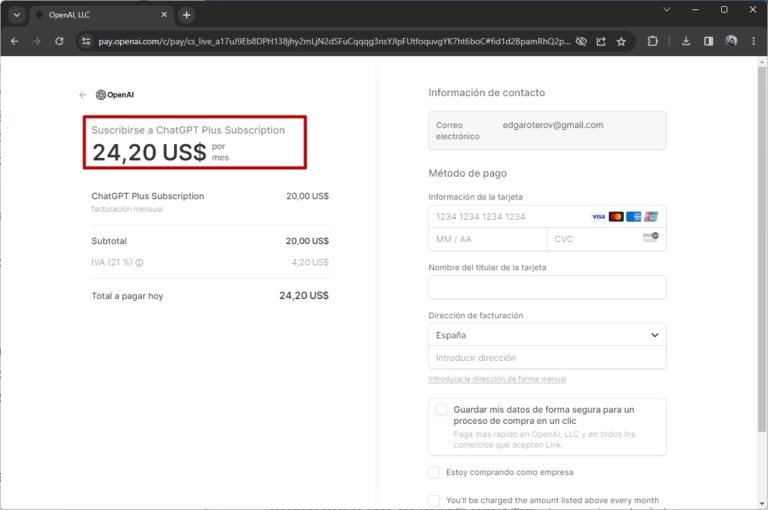The height and width of the screenshot is (510, 768).
Task: Click the Total a pagar hoy label
Action: coord(127,296)
